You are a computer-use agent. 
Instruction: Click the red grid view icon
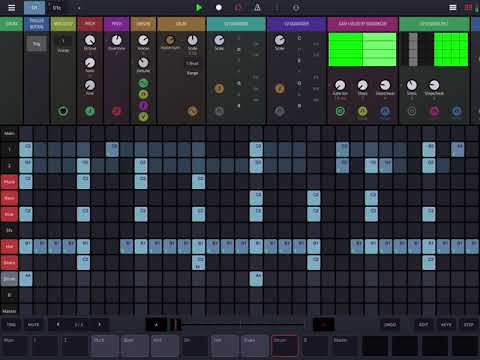click(468, 7)
